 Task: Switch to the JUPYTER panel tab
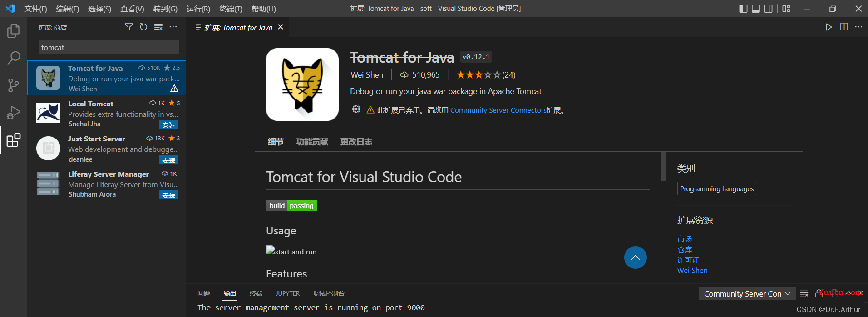[287, 293]
